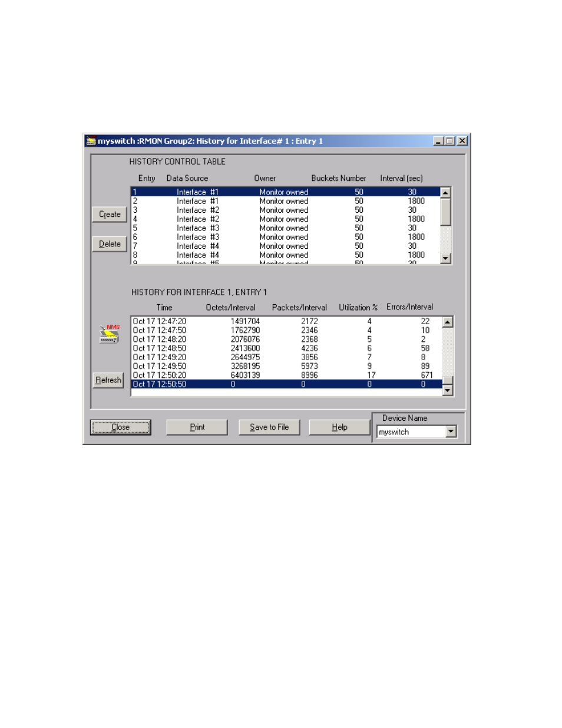Screen dimensions: 562x728
Task: Click the window title bar application icon
Action: click(91, 141)
